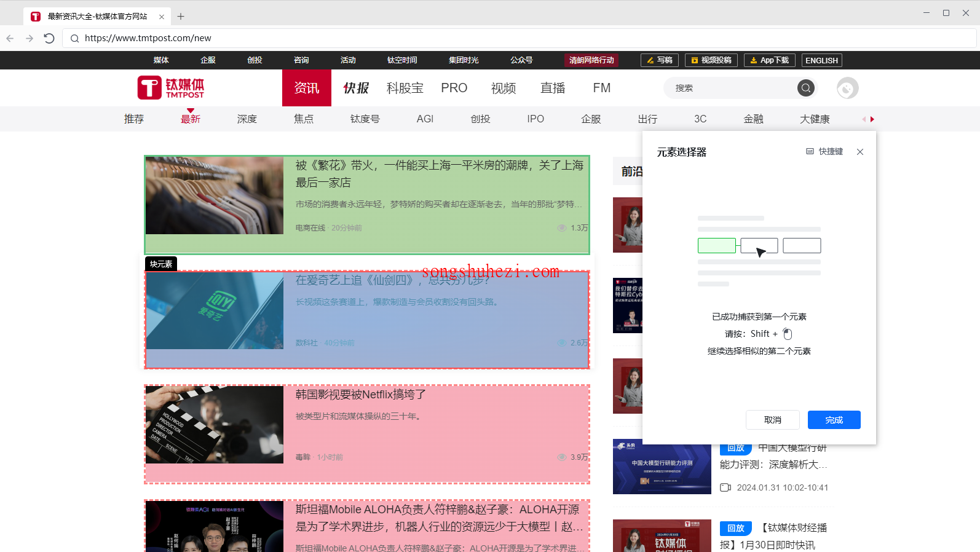This screenshot has height=552, width=980.
Task: Select the 科股宝 main tab
Action: pos(405,88)
